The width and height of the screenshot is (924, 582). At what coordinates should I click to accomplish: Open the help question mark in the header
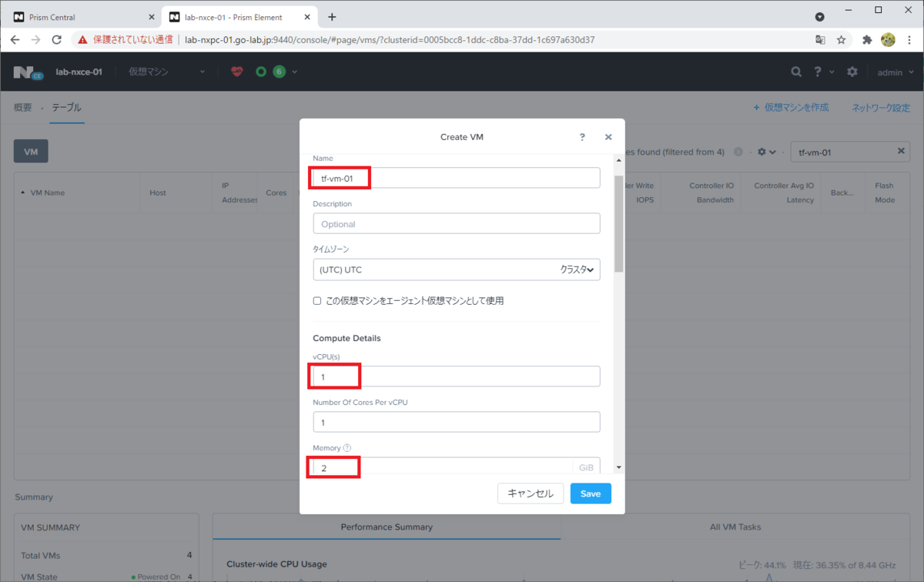point(818,72)
